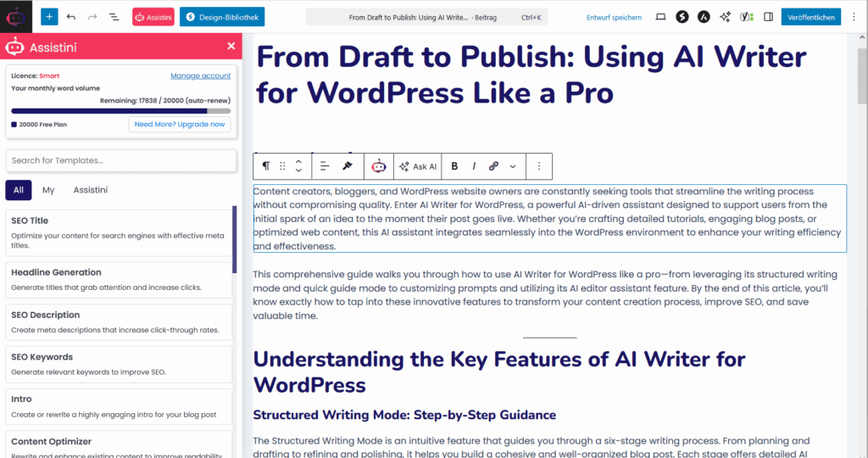The height and width of the screenshot is (458, 868).
Task: Click Entwurf speichern
Action: (614, 17)
